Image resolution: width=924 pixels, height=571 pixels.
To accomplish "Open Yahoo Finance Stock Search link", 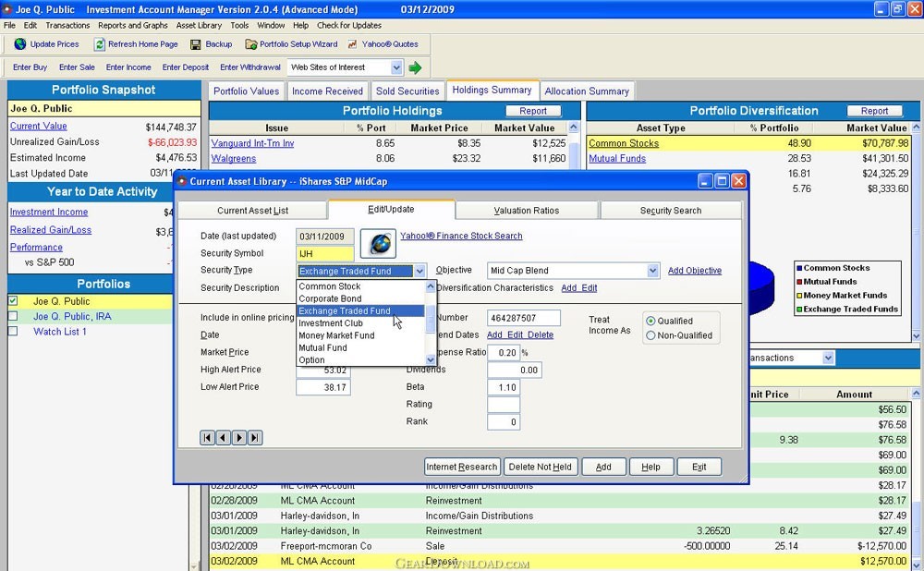I will [x=461, y=236].
